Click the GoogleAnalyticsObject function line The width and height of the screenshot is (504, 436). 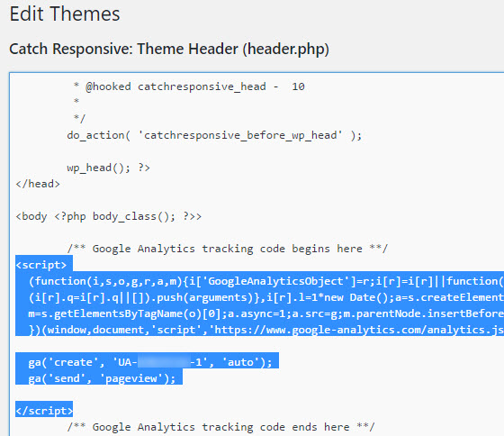coord(266,281)
